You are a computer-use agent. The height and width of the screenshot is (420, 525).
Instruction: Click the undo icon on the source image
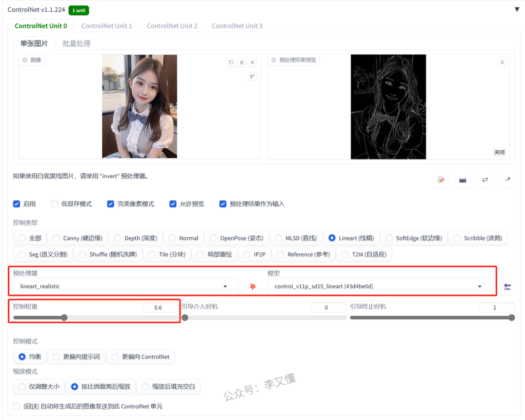click(x=232, y=63)
